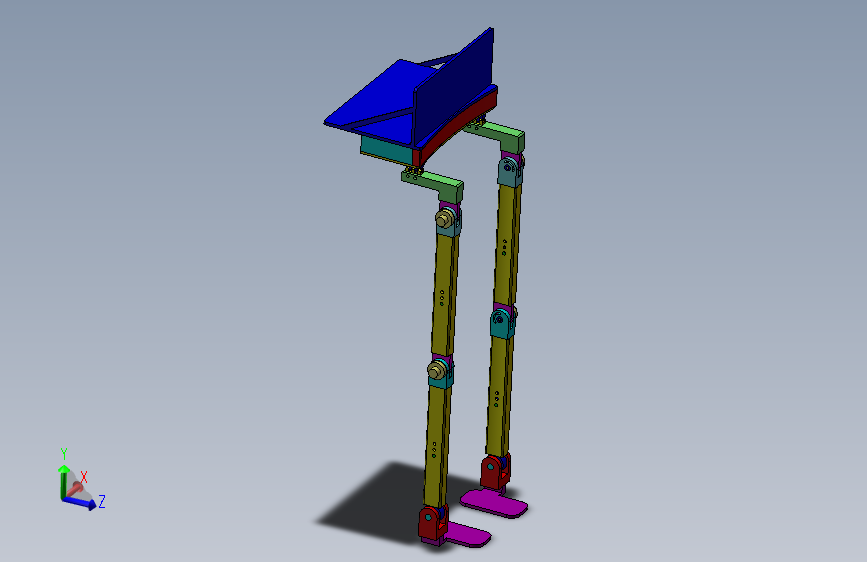Click the red X axis on the triad
The height and width of the screenshot is (562, 867).
pos(75,489)
